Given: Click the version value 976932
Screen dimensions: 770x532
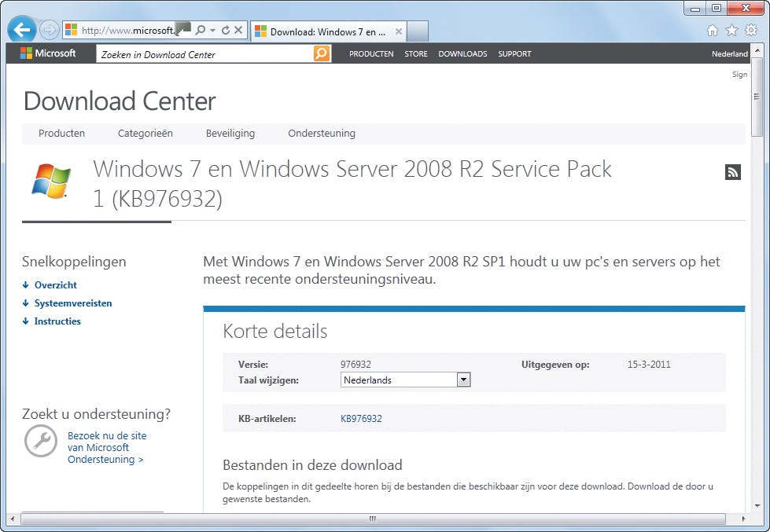Looking at the screenshot, I should pos(356,365).
